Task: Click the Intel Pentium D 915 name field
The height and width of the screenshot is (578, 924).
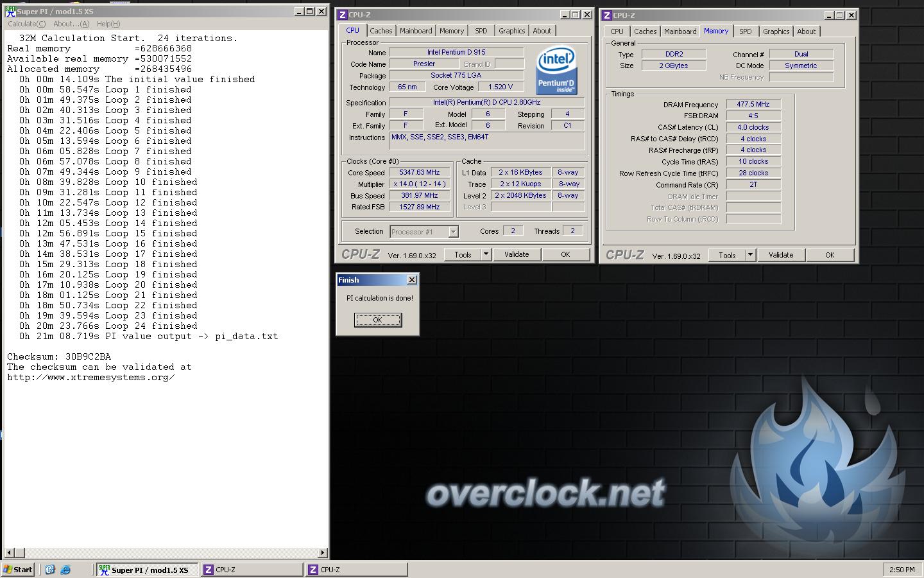Action: coord(456,52)
